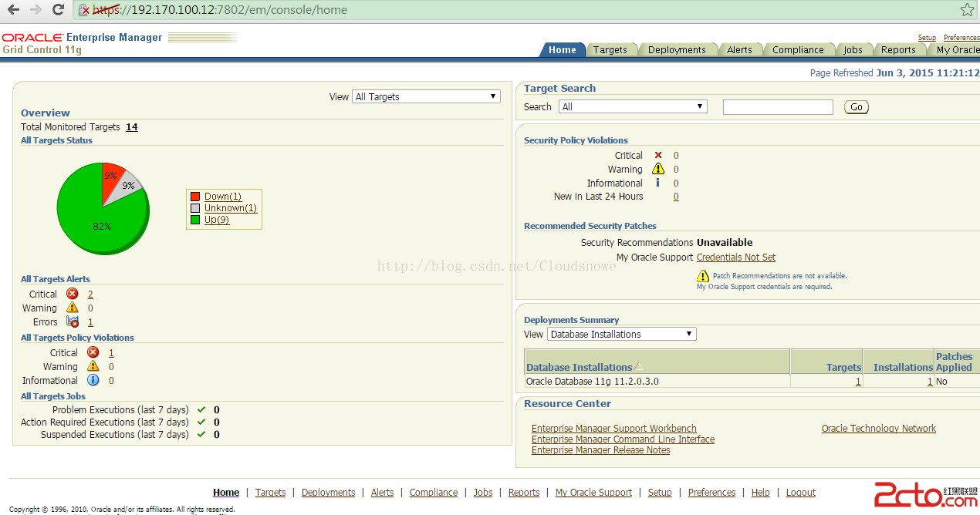Click the Oracle Database 11g 11.2.0.3.0 row text
The image size is (980, 515).
click(x=592, y=381)
